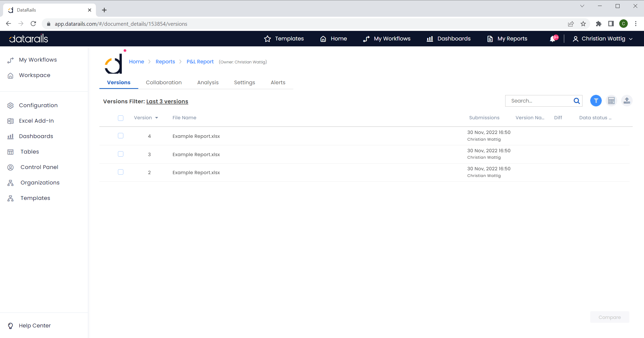Toggle the select-all header checkbox

click(121, 118)
